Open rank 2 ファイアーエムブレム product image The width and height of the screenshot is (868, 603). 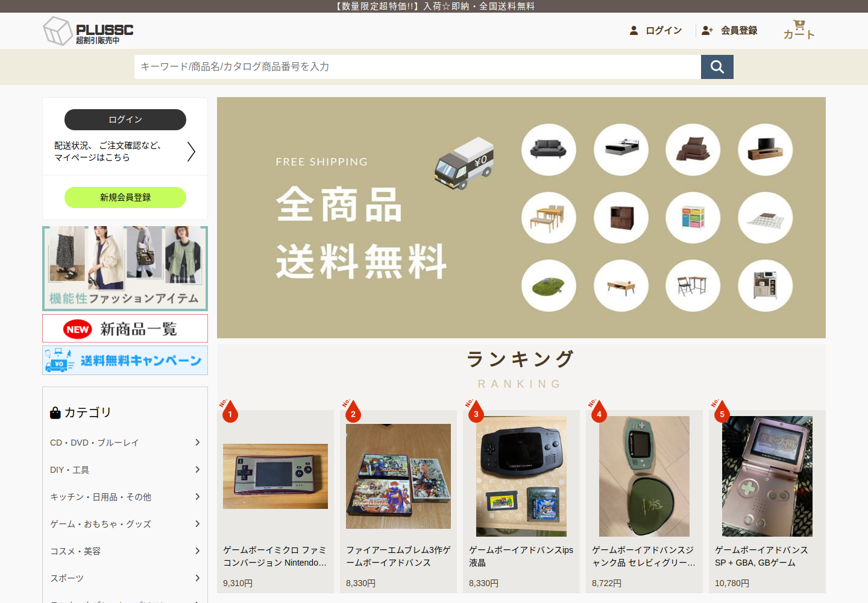click(398, 476)
